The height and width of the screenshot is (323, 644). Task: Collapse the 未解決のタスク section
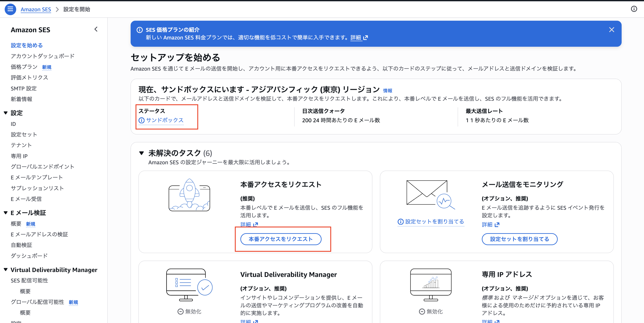coord(142,153)
